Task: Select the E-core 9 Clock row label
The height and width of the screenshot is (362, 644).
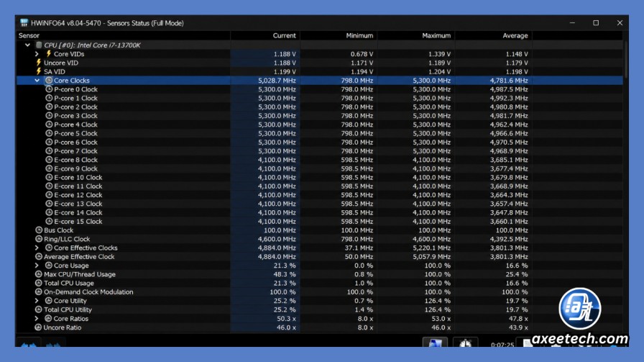Action: (x=75, y=168)
